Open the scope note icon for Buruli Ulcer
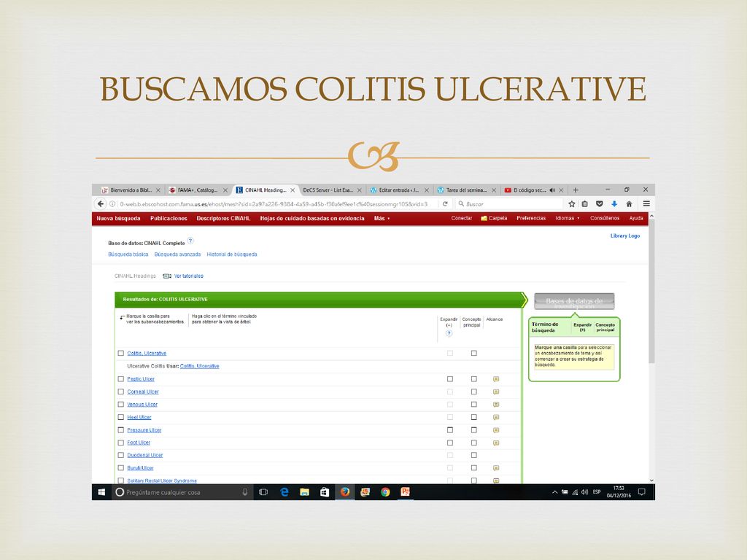 tap(496, 468)
